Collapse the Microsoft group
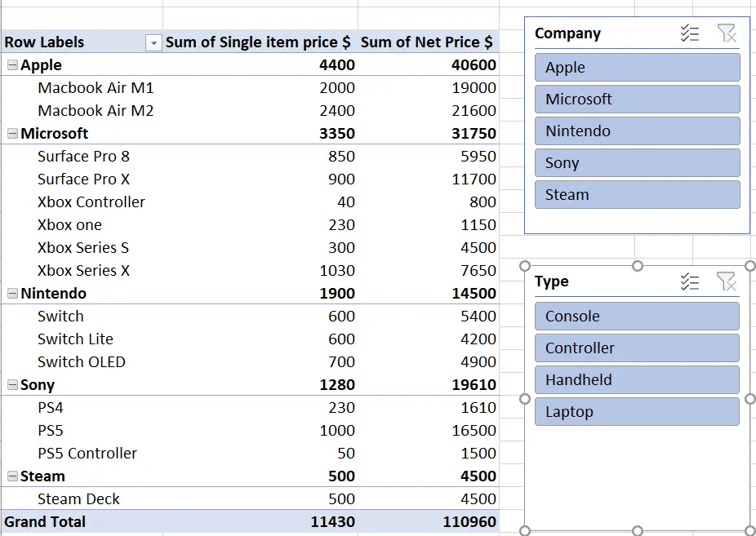Screen dimensions: 756x536 click(12, 134)
